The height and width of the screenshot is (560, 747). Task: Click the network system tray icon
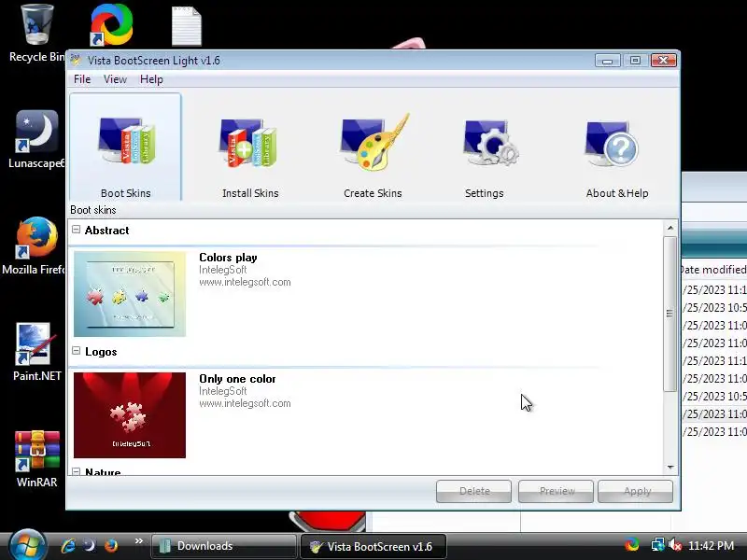pos(658,545)
